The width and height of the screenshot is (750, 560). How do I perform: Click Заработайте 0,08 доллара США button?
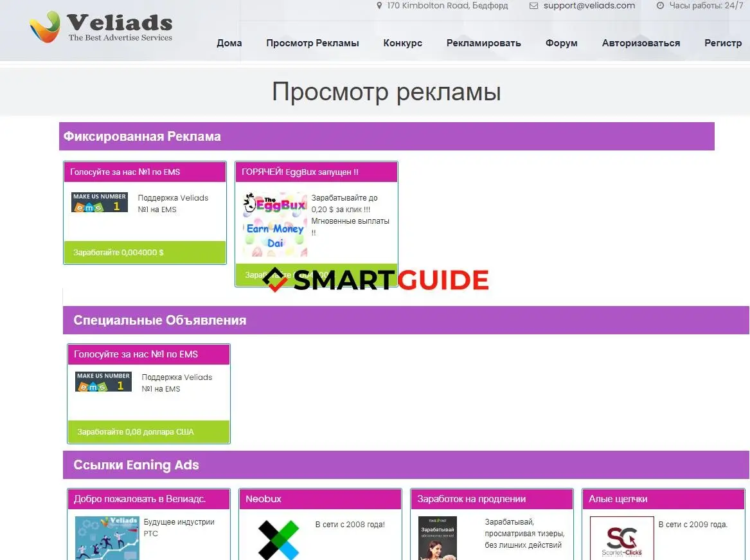148,431
